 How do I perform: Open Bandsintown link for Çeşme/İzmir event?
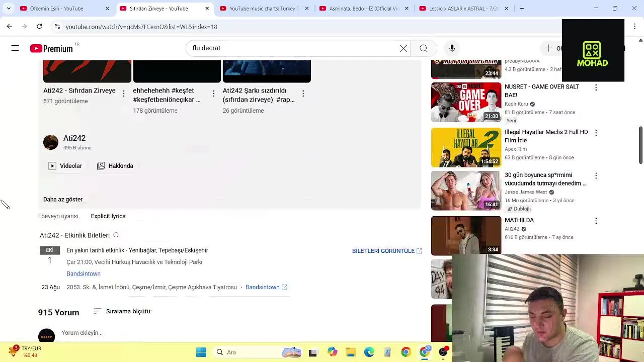pyautogui.click(x=266, y=287)
